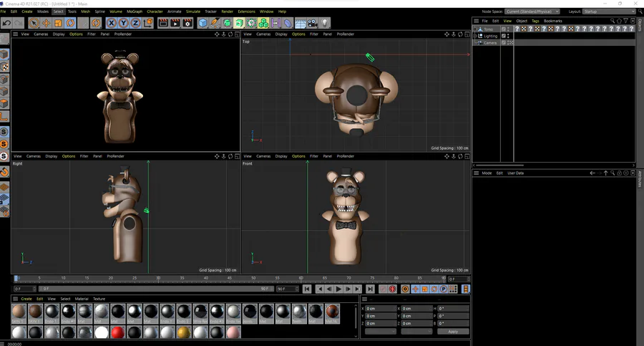
Task: Maximize the perspective viewport panel
Action: 237,34
